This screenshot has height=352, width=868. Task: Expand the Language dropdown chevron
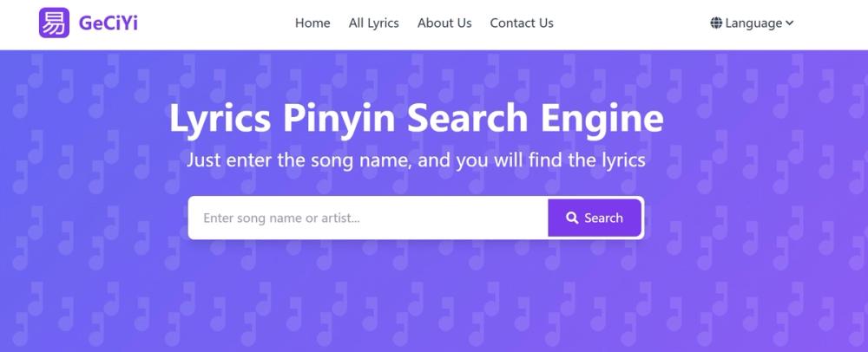click(789, 23)
